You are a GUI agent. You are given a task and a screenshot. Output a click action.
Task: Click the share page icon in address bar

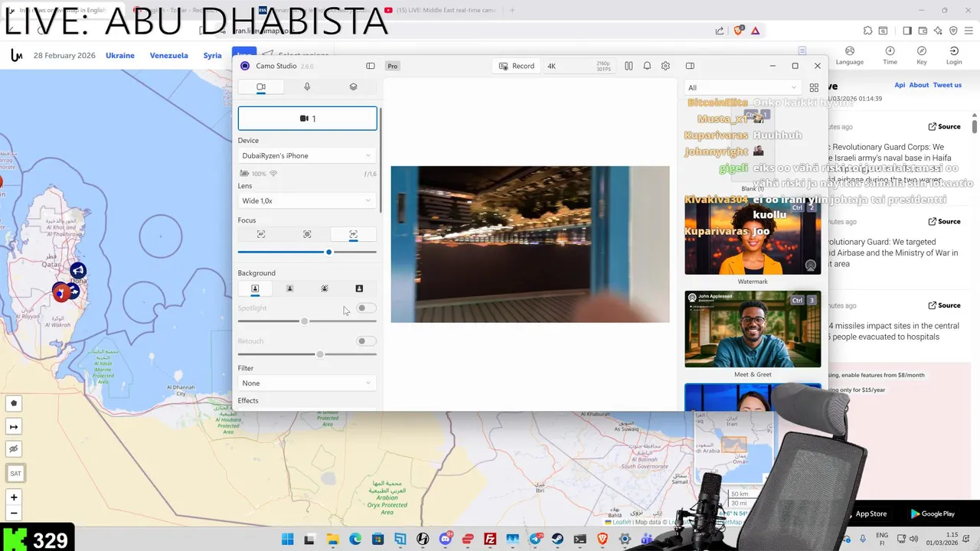(720, 31)
